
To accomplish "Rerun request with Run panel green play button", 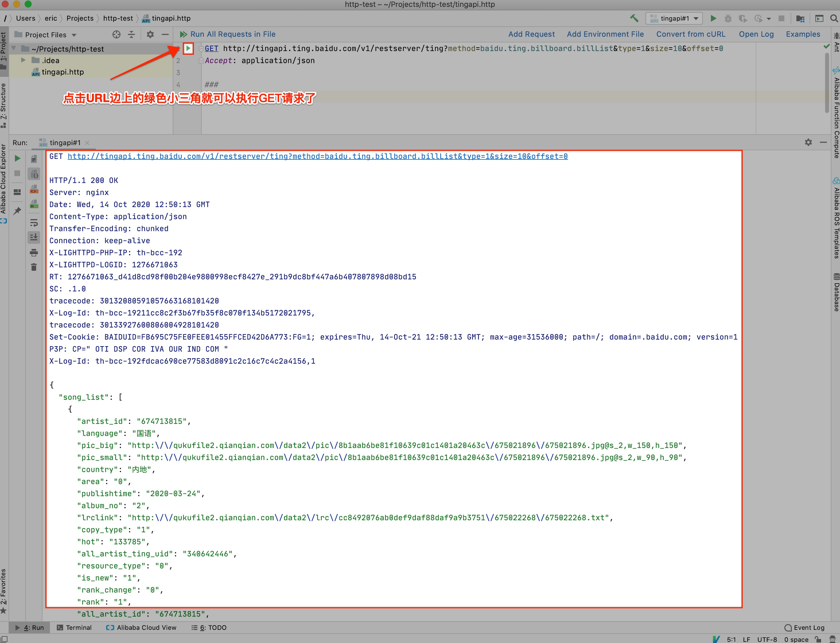I will (x=17, y=158).
